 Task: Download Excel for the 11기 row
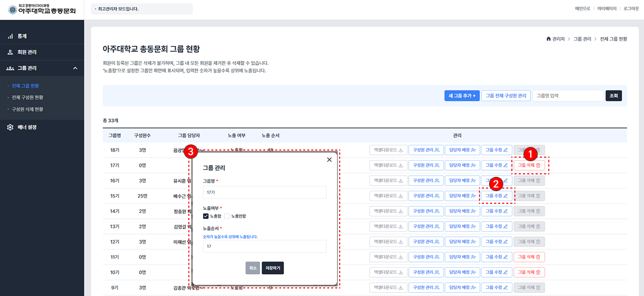pyautogui.click(x=388, y=257)
